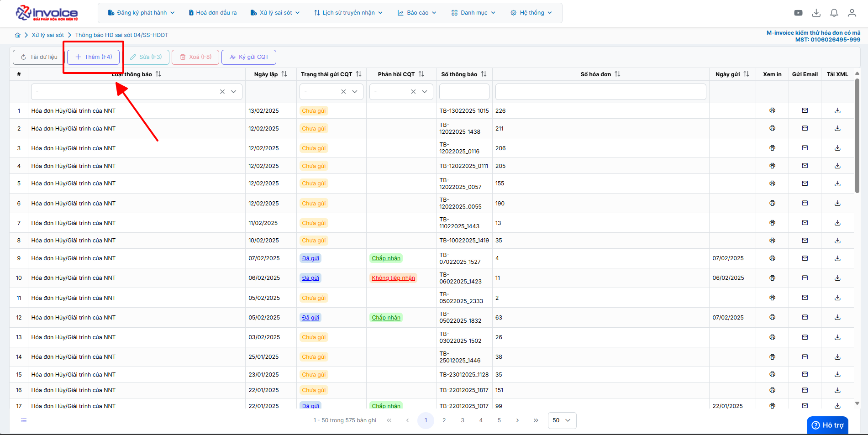Screen dimensions: 868x435
Task: Expand the Đăng ký phát hành menu
Action: 141,13
